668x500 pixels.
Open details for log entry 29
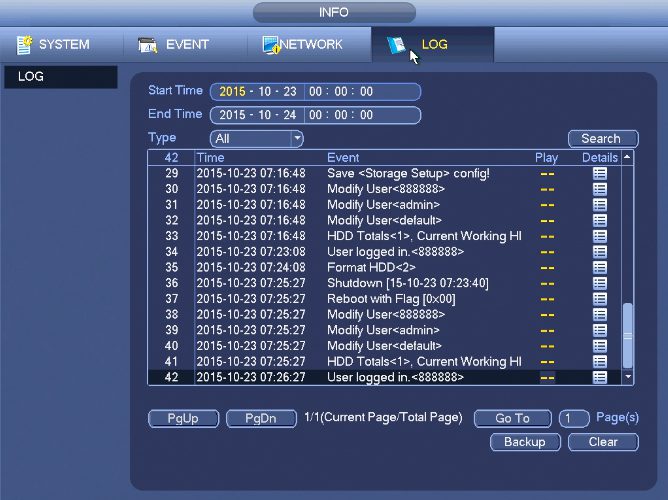coord(600,173)
